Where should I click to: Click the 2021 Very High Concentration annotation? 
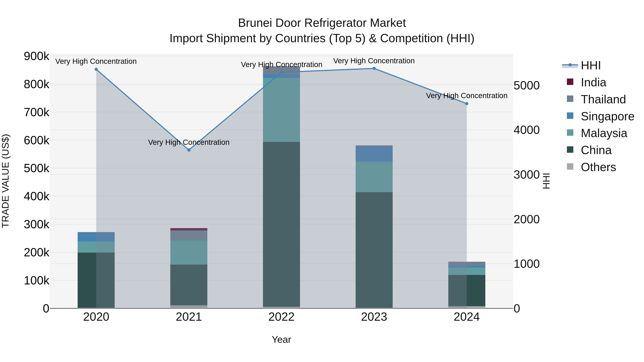click(189, 142)
